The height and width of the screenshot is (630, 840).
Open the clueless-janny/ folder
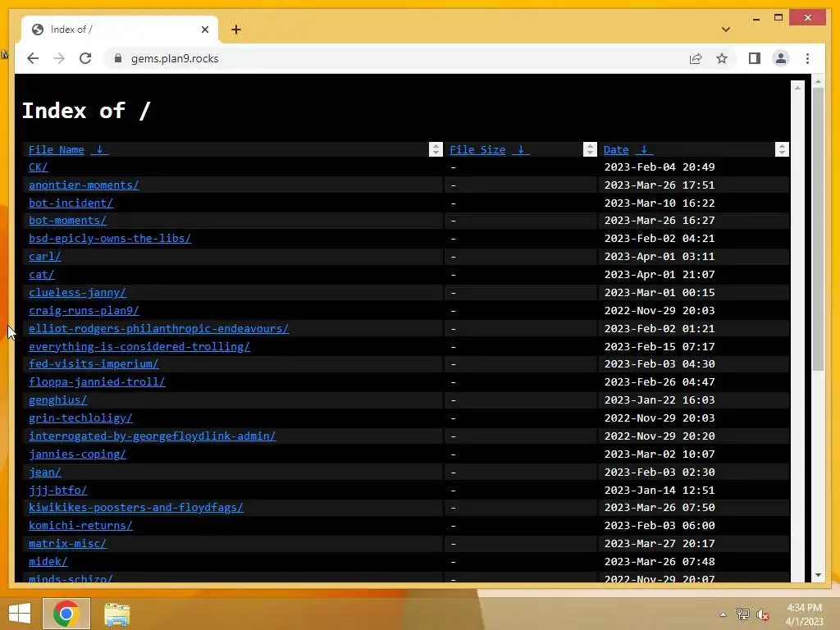tap(78, 293)
